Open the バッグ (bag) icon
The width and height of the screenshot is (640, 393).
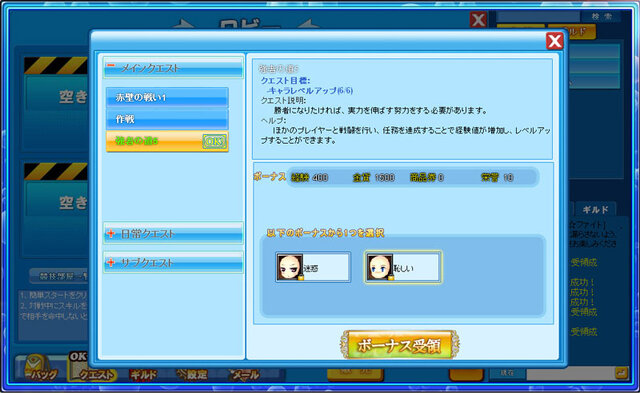pos(40,367)
